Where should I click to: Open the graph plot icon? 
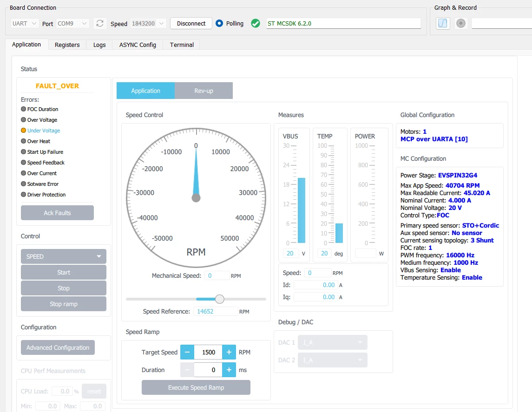pos(443,23)
